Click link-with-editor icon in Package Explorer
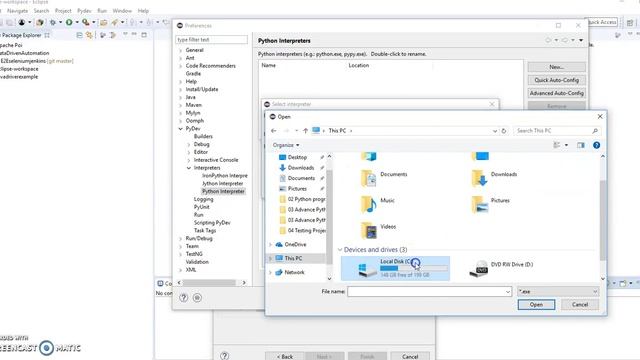 coord(89,35)
